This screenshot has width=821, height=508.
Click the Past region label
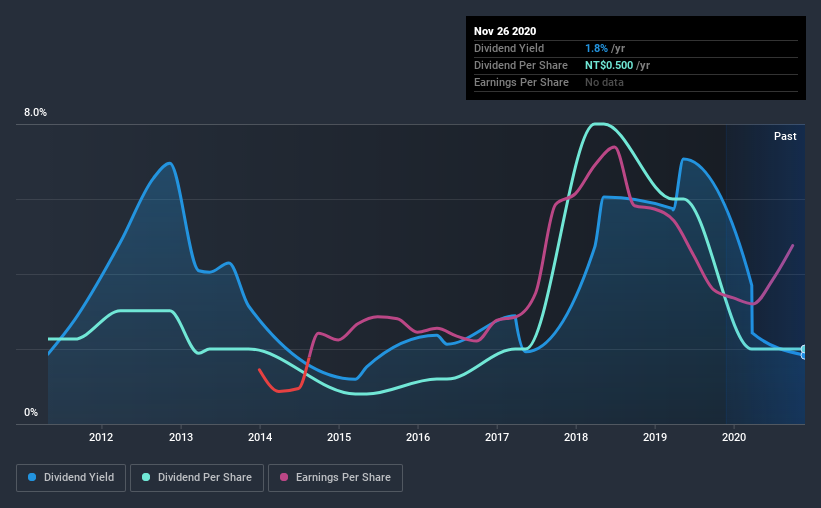[x=785, y=136]
